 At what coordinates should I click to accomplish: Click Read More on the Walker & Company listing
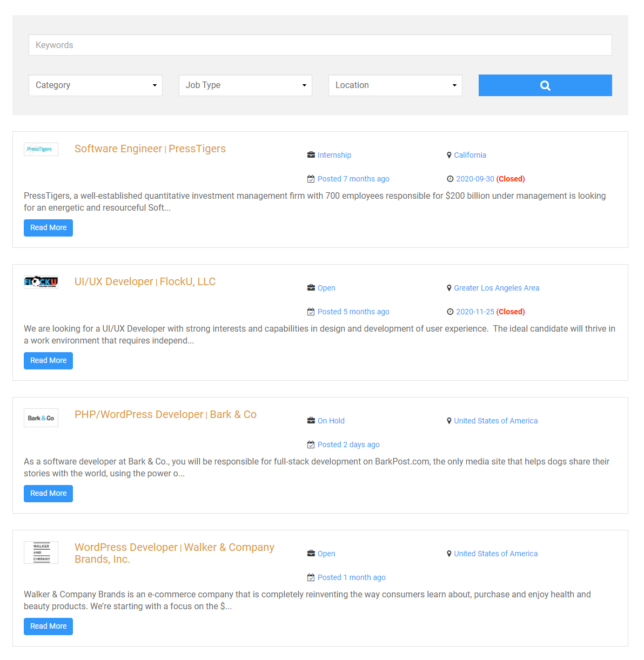[x=48, y=626]
